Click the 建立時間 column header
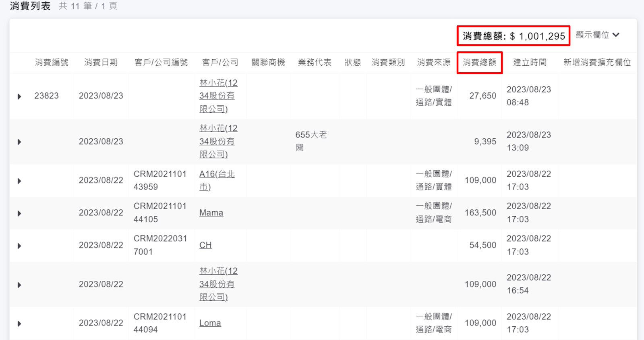This screenshot has height=340, width=644. pos(530,63)
